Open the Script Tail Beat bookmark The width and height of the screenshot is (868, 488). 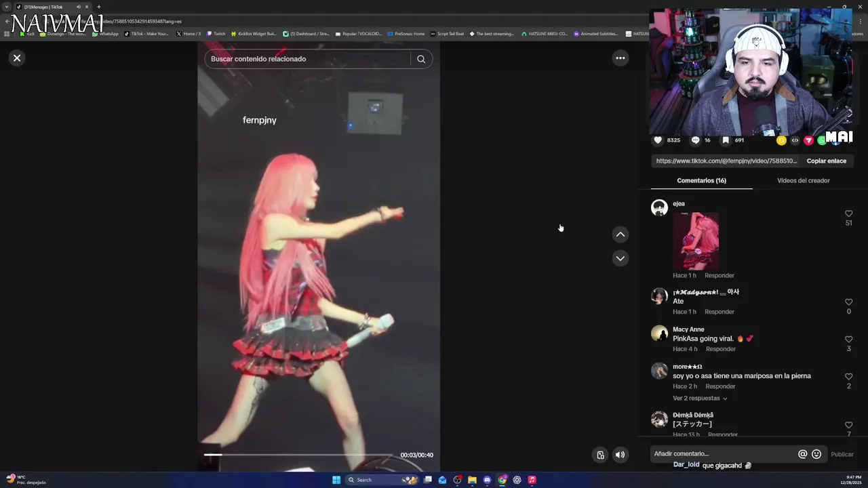coord(448,34)
